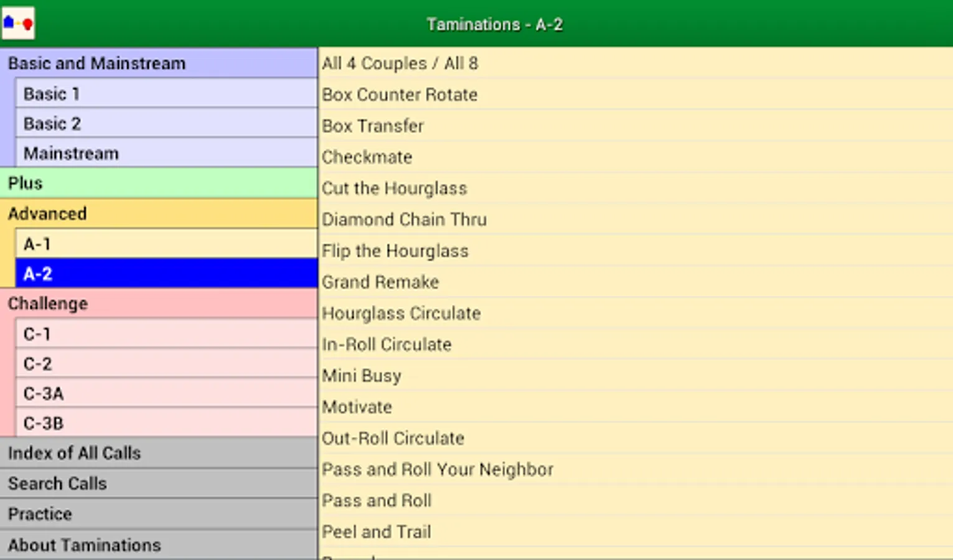This screenshot has height=560, width=953.
Task: Open About Taminations
Action: tap(159, 544)
